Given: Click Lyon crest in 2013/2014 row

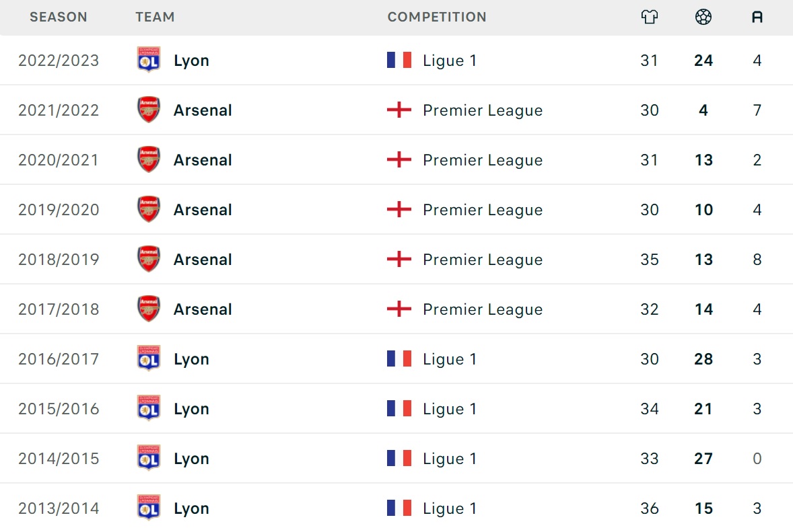Looking at the screenshot, I should pyautogui.click(x=149, y=508).
